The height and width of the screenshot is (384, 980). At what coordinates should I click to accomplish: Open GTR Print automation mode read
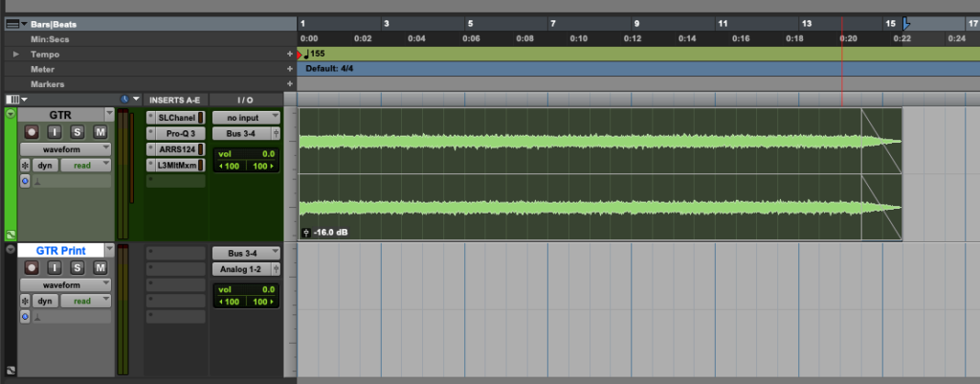pyautogui.click(x=86, y=301)
